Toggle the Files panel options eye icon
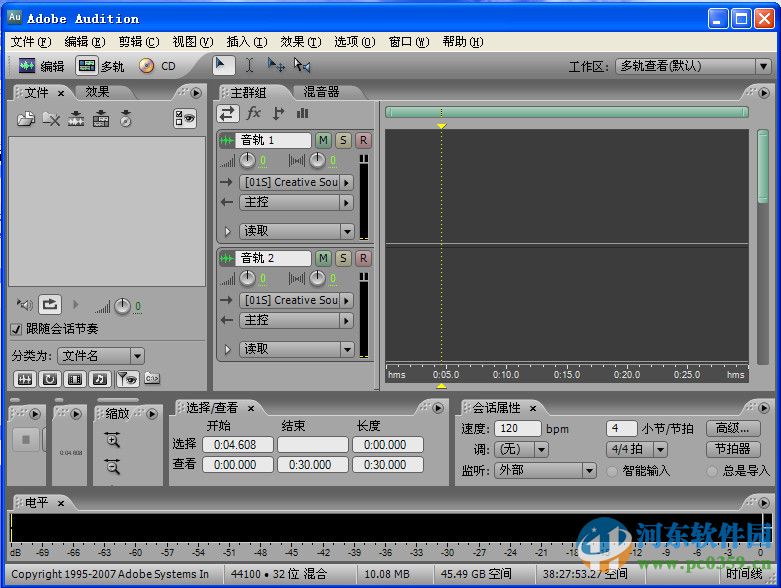781x588 pixels. click(185, 118)
